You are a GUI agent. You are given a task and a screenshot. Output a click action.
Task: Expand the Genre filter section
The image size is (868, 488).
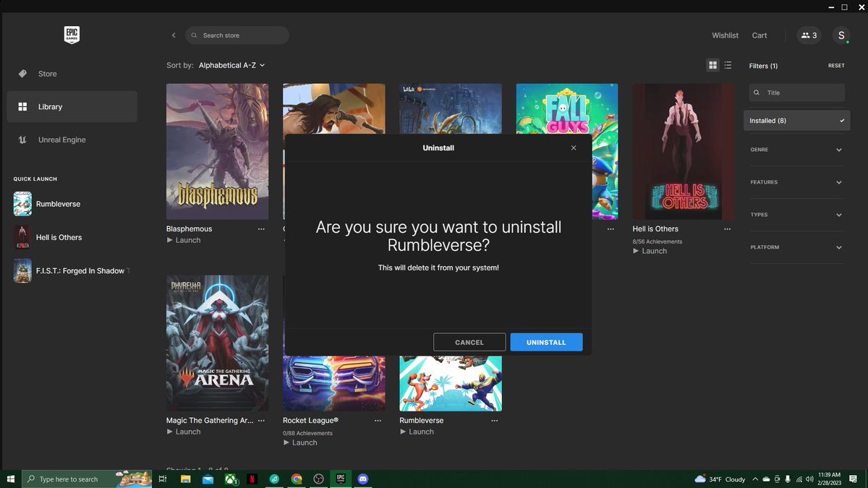coord(796,150)
